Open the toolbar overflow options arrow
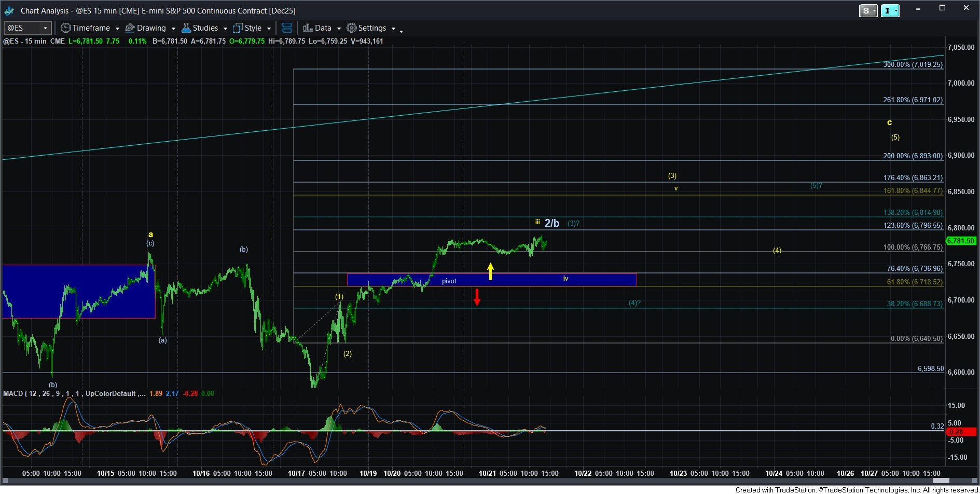 401,31
